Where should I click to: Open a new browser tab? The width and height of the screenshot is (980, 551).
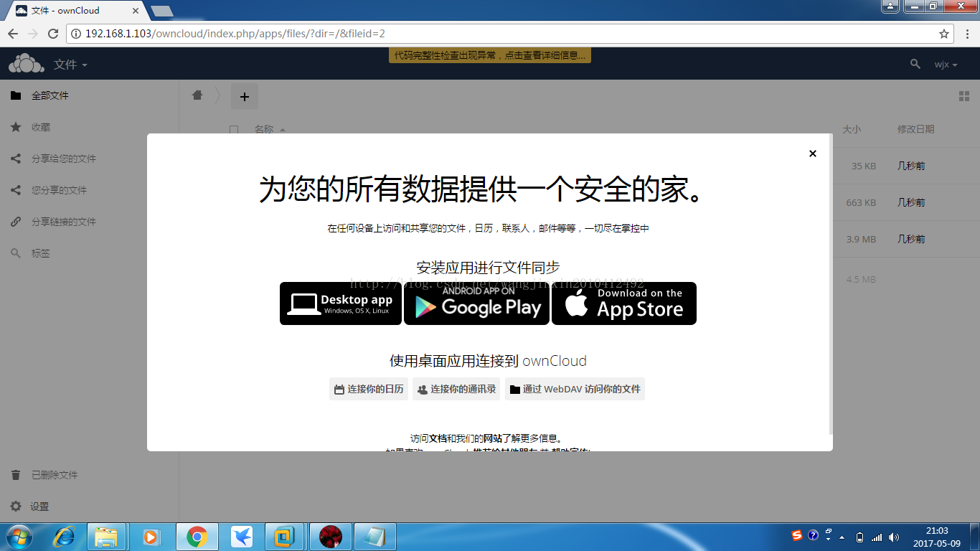click(x=162, y=11)
